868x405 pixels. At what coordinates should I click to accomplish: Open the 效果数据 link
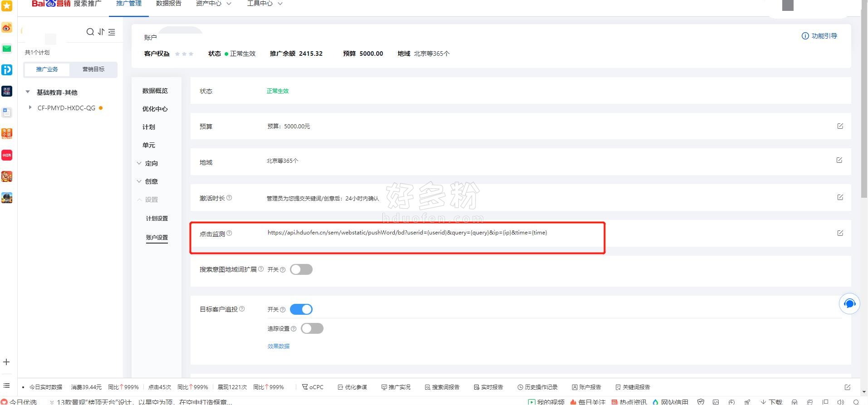click(278, 346)
